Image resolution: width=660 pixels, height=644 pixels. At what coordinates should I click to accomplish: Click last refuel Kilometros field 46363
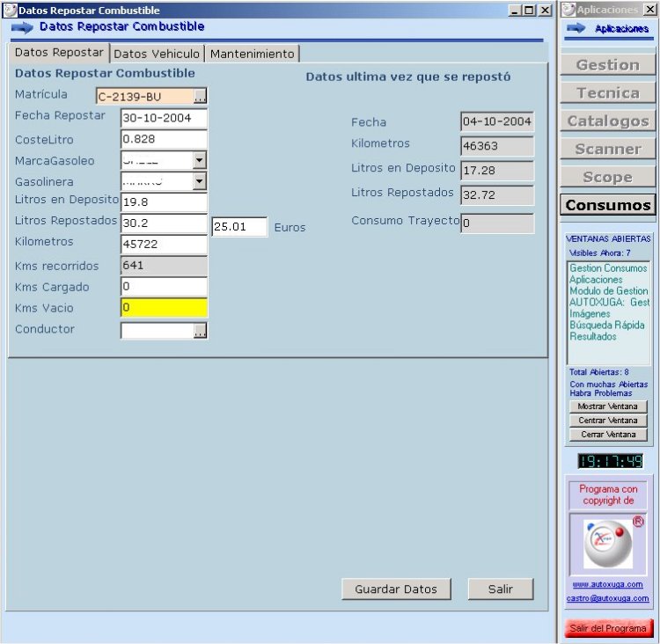pos(497,146)
